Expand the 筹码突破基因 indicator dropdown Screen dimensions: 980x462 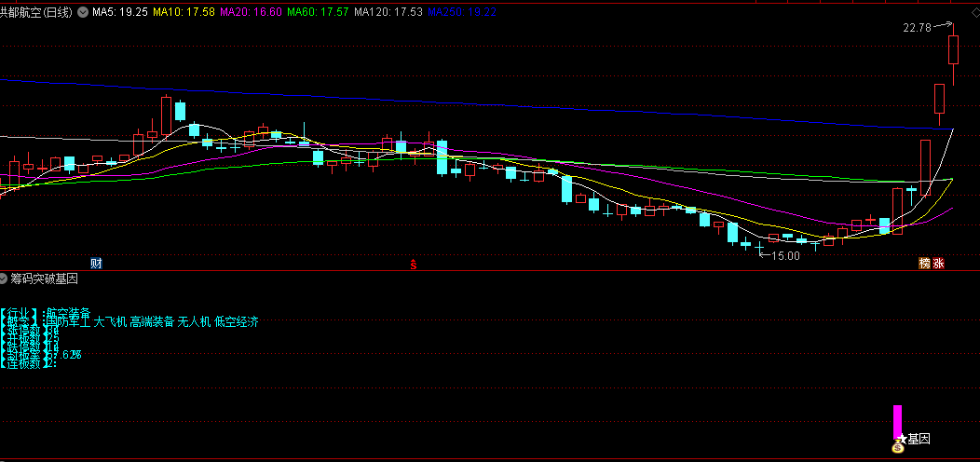[x=5, y=279]
